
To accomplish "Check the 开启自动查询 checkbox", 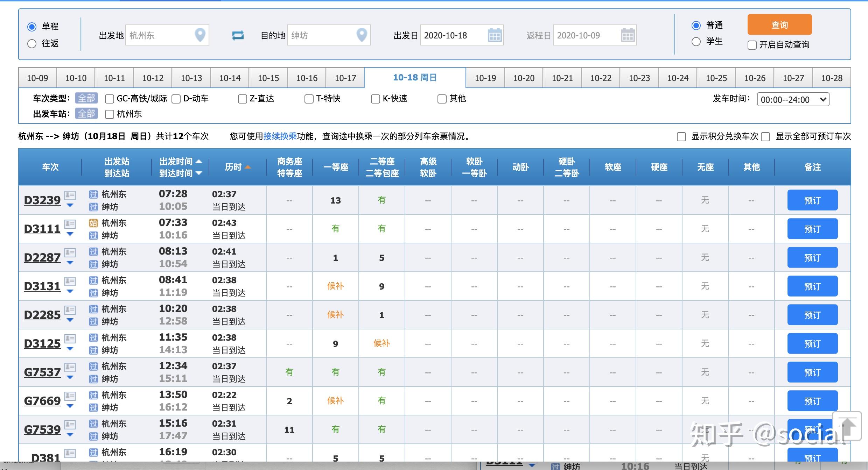I will [752, 45].
